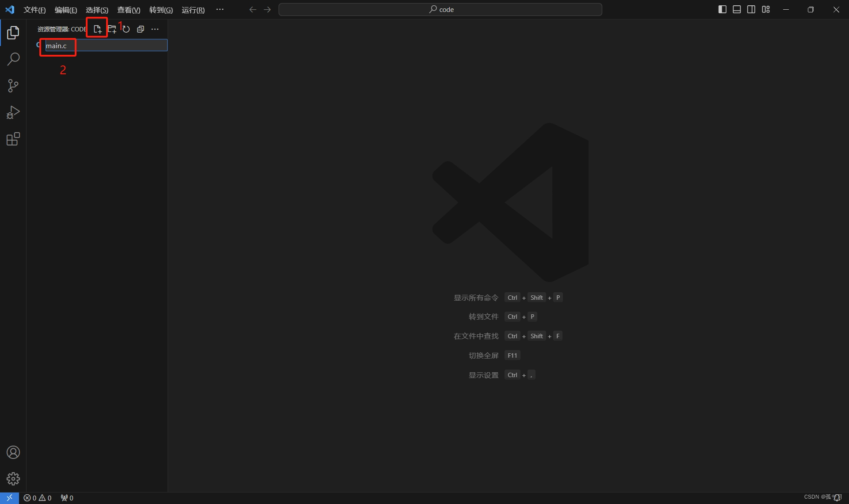849x504 pixels.
Task: Collapse all folders in explorer
Action: point(141,29)
